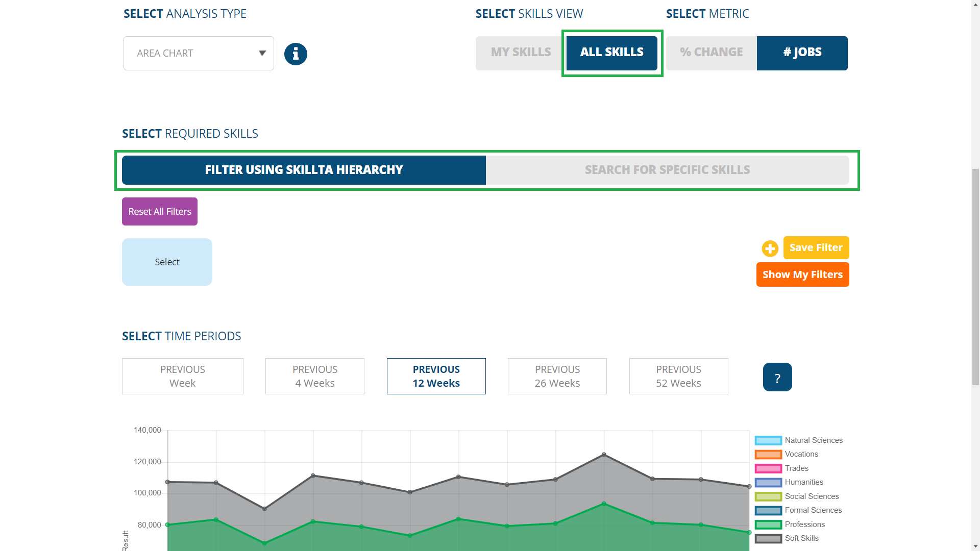Image resolution: width=980 pixels, height=551 pixels.
Task: Click the Save Filter button
Action: (x=816, y=247)
